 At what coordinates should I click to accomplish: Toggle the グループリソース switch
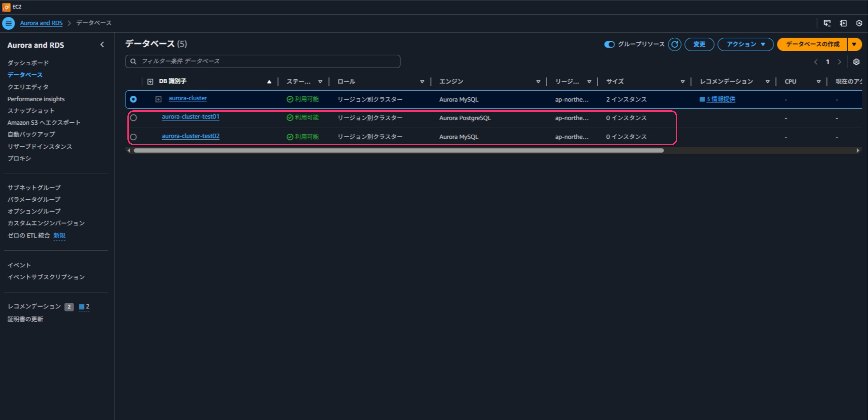(x=609, y=44)
